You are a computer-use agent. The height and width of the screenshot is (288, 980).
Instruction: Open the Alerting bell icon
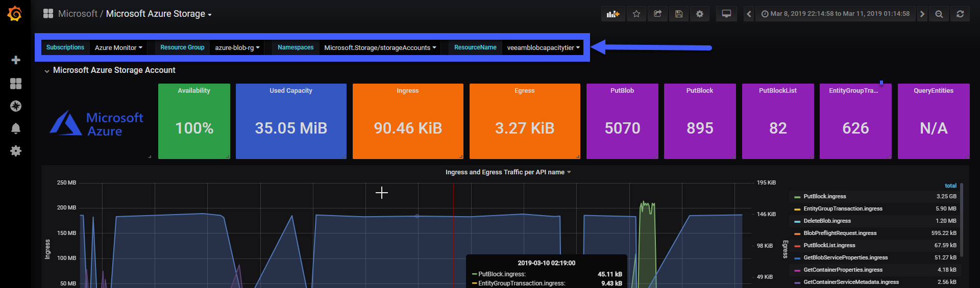(16, 128)
